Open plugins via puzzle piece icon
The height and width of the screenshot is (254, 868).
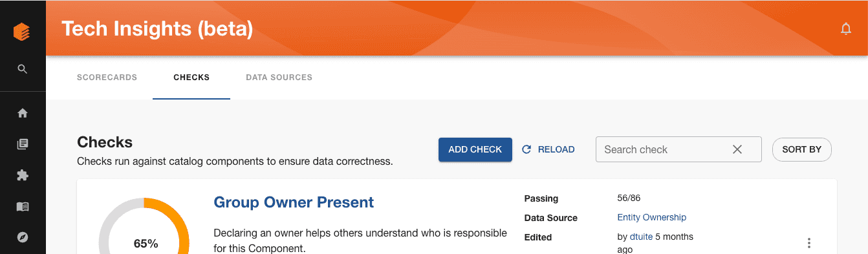tap(23, 175)
